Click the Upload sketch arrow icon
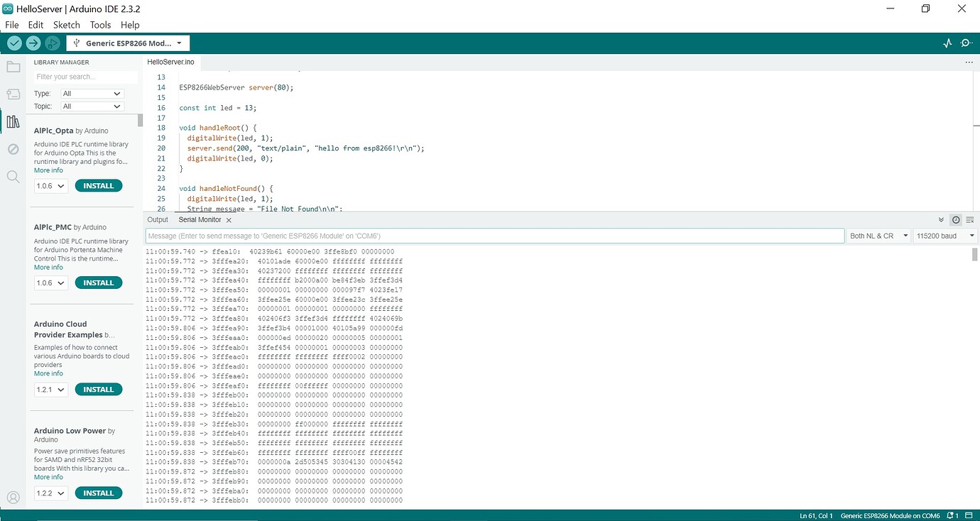Screen dimensions: 980x521 point(33,43)
